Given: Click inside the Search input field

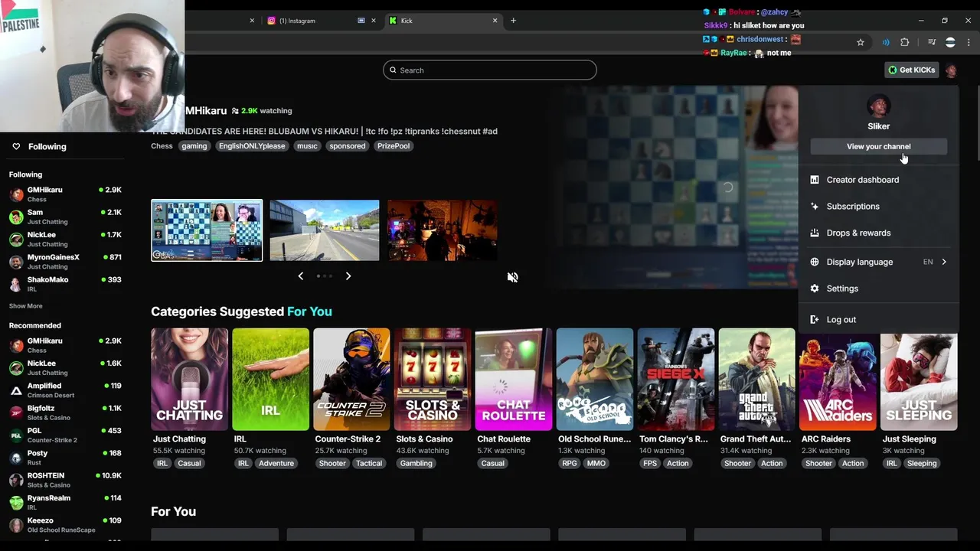Looking at the screenshot, I should click(x=490, y=70).
